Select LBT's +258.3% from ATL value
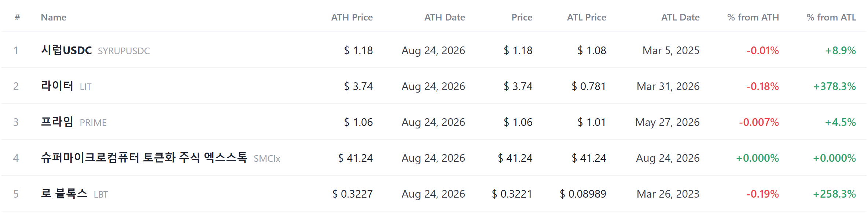 coord(835,194)
